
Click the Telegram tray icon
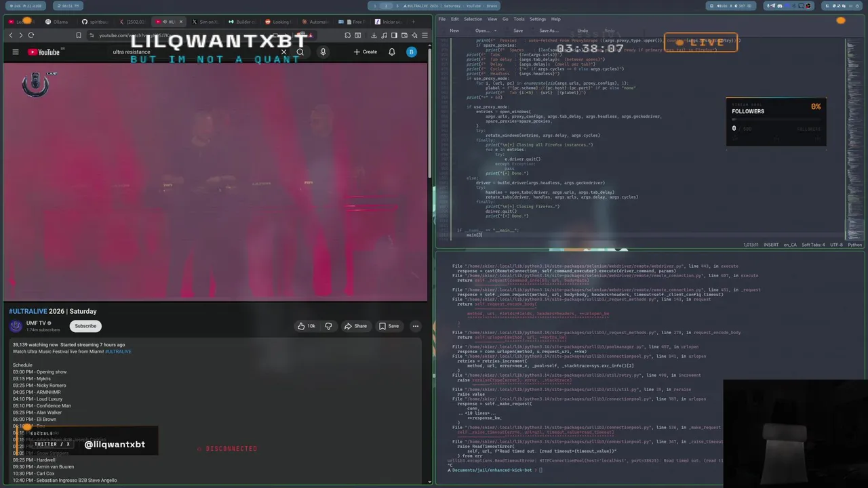pyautogui.click(x=772, y=6)
